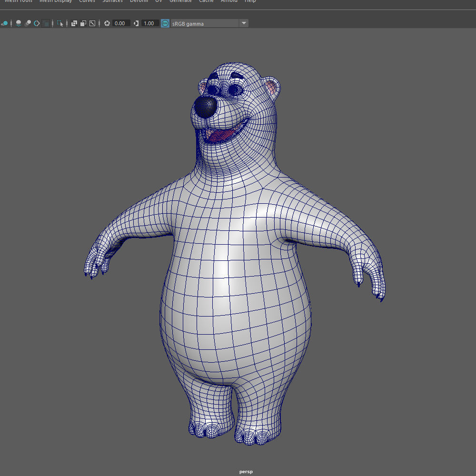Enable X-Ray Active Components icon
The width and height of the screenshot is (476, 476).
point(83,23)
